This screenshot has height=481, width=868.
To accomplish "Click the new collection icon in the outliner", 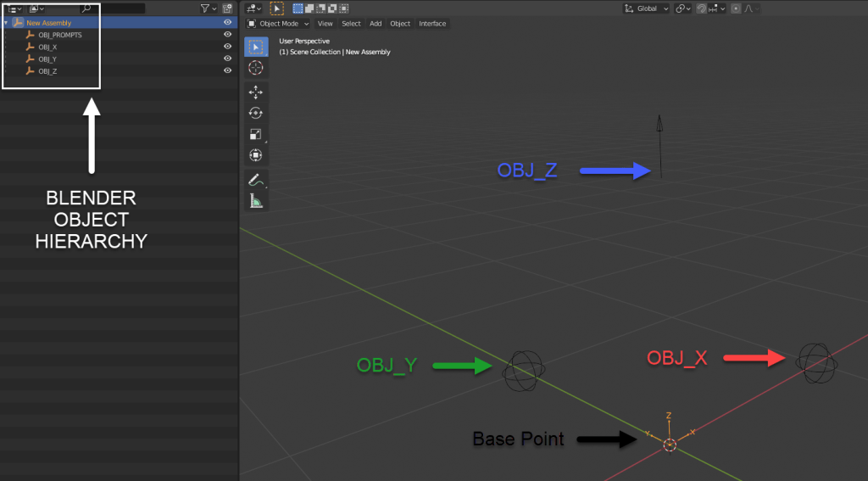I will pyautogui.click(x=229, y=8).
